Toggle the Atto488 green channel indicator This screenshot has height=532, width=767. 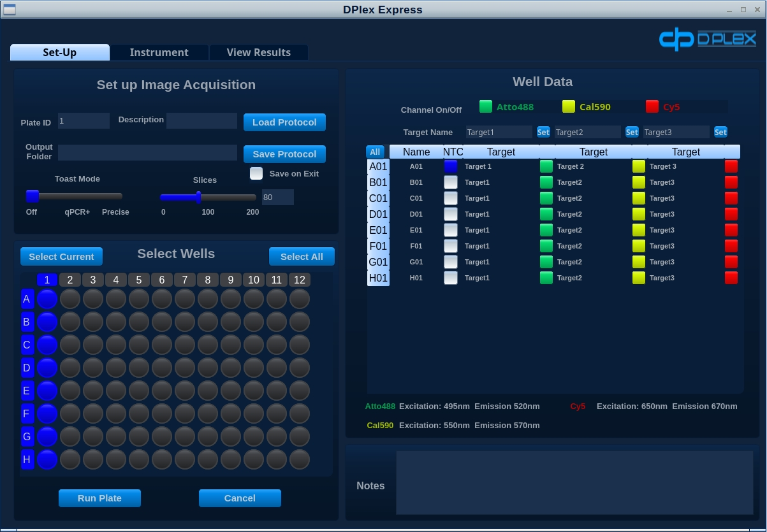click(486, 106)
